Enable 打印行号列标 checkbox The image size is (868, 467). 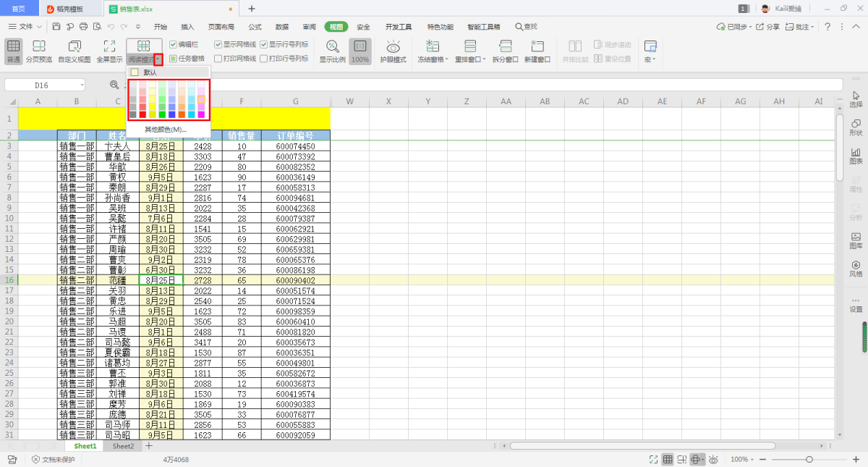click(264, 59)
